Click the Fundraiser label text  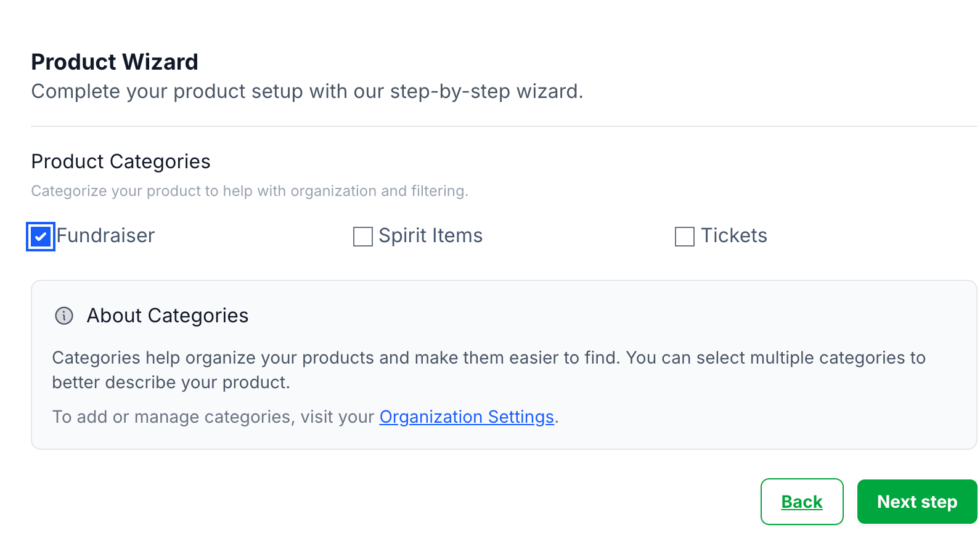(x=105, y=236)
